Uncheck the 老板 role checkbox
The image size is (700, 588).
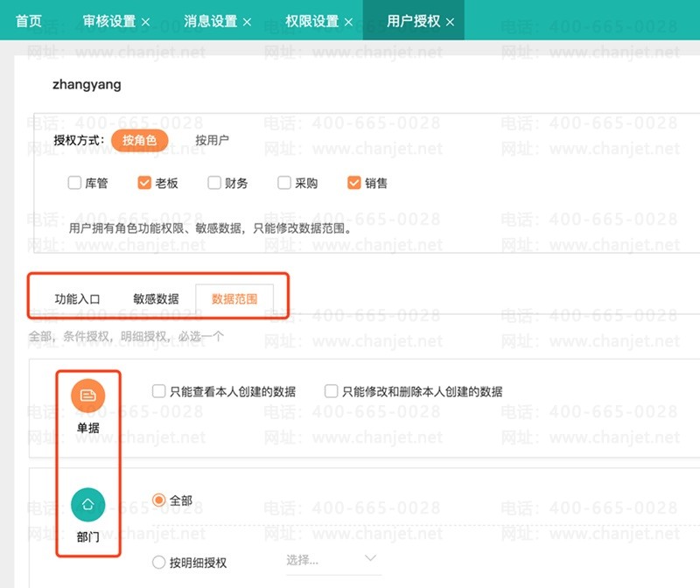pyautogui.click(x=145, y=183)
